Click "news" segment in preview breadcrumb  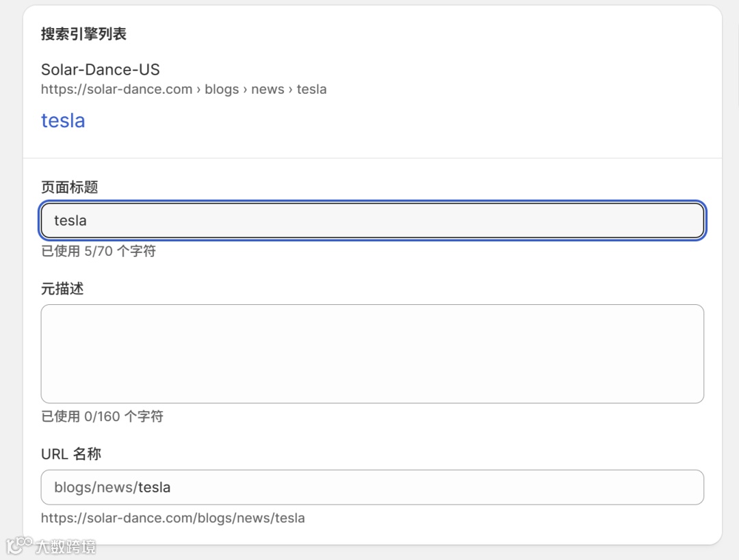coord(268,90)
